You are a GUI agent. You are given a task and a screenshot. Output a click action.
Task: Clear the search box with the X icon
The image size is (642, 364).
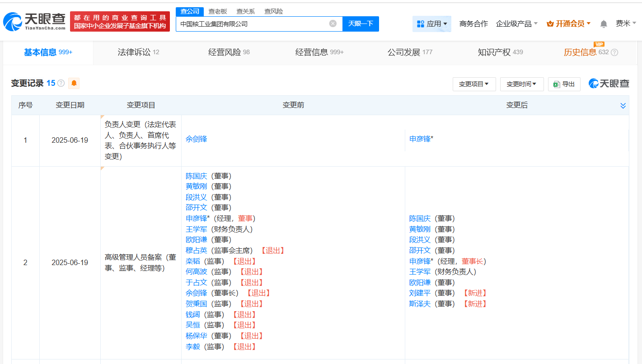[x=333, y=23]
